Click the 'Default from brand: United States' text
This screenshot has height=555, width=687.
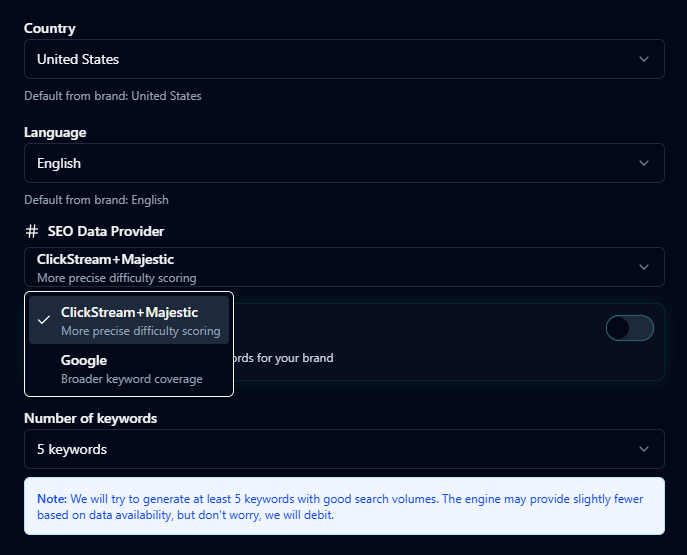click(x=113, y=96)
